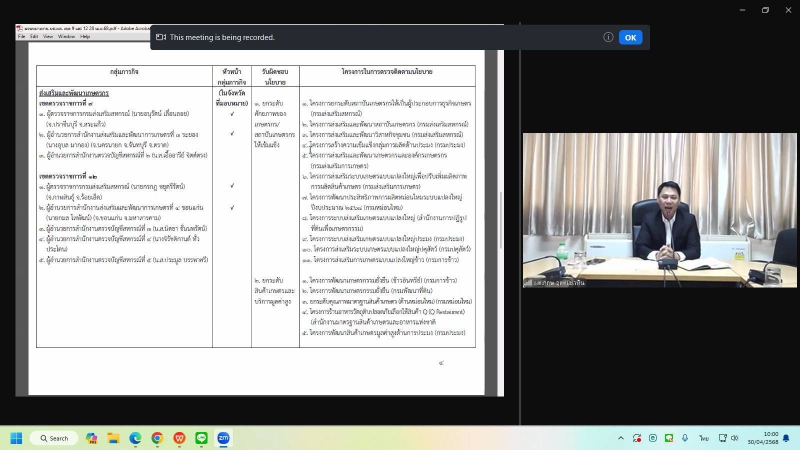Open the Edit menu in Acrobat

[x=36, y=36]
